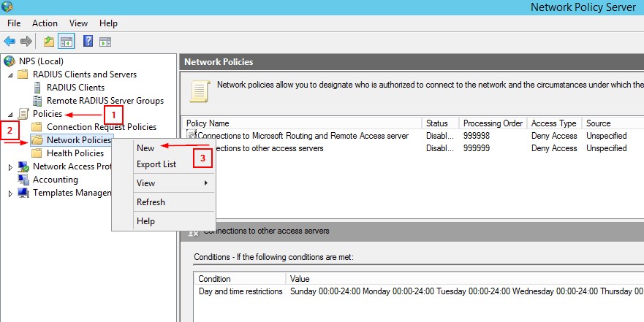Screen dimensions: 644x322
Task: Click processing order 999999 cell
Action: 477,148
